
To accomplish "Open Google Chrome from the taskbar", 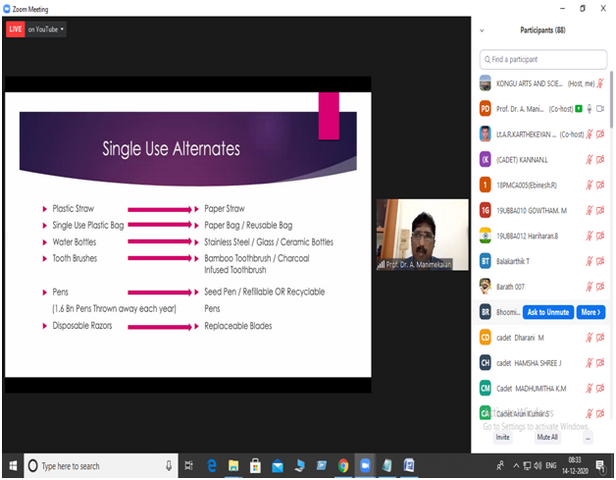I will (343, 466).
